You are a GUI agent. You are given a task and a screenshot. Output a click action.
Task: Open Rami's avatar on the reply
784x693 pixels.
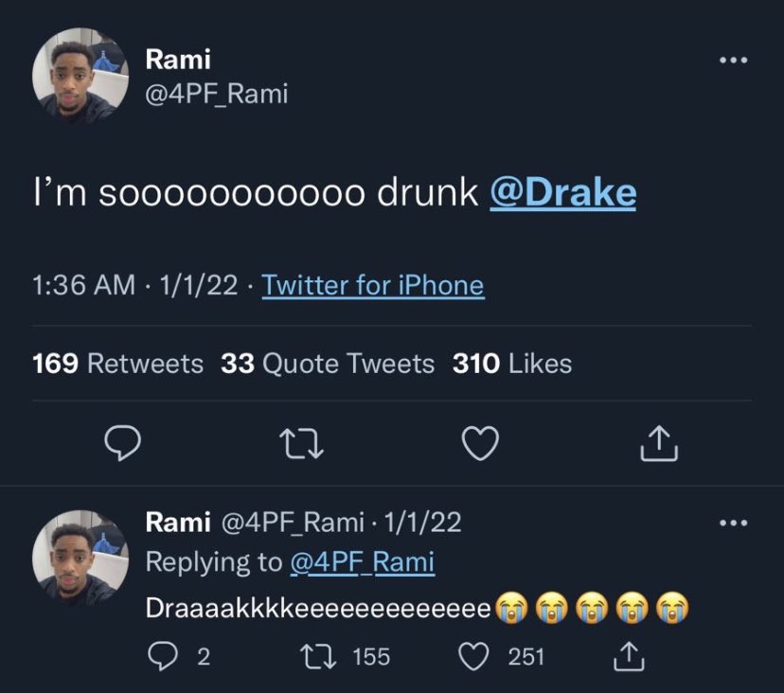80,558
